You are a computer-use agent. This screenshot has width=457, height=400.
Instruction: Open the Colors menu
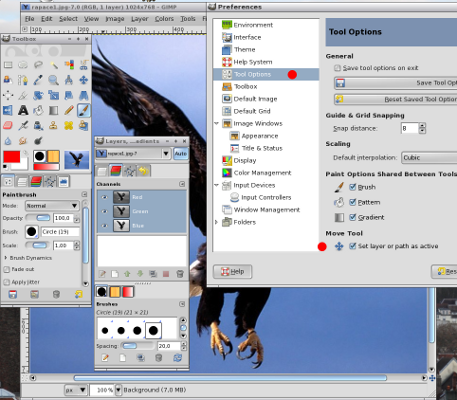164,19
